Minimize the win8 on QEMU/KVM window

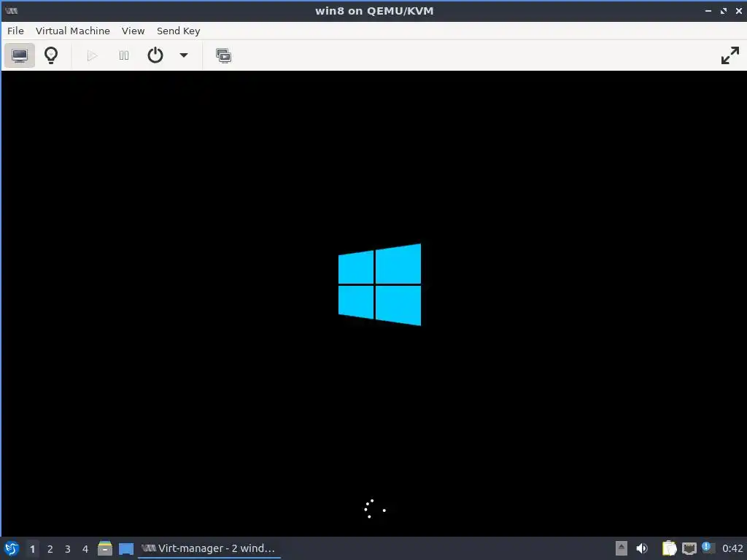[708, 10]
